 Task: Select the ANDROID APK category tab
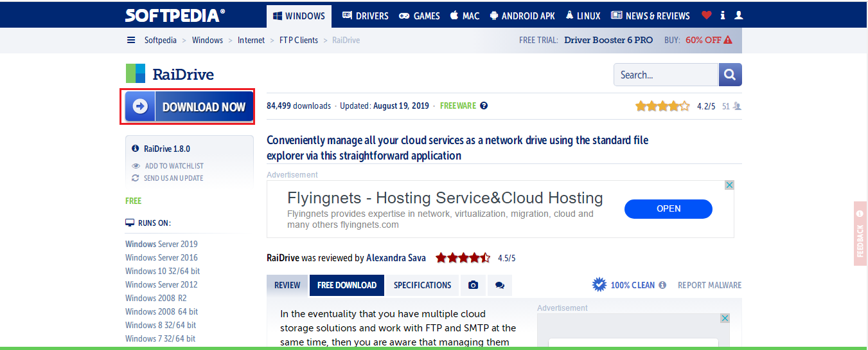pyautogui.click(x=523, y=16)
